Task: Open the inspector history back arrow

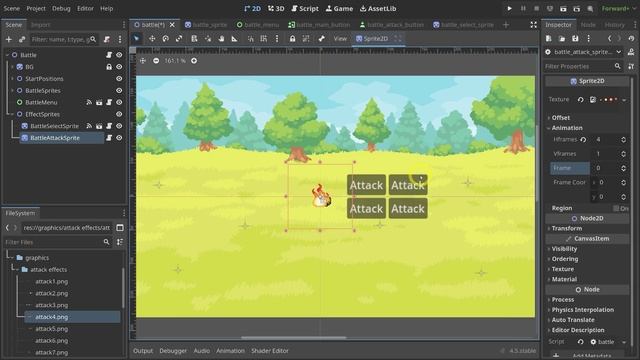Action: pos(609,38)
